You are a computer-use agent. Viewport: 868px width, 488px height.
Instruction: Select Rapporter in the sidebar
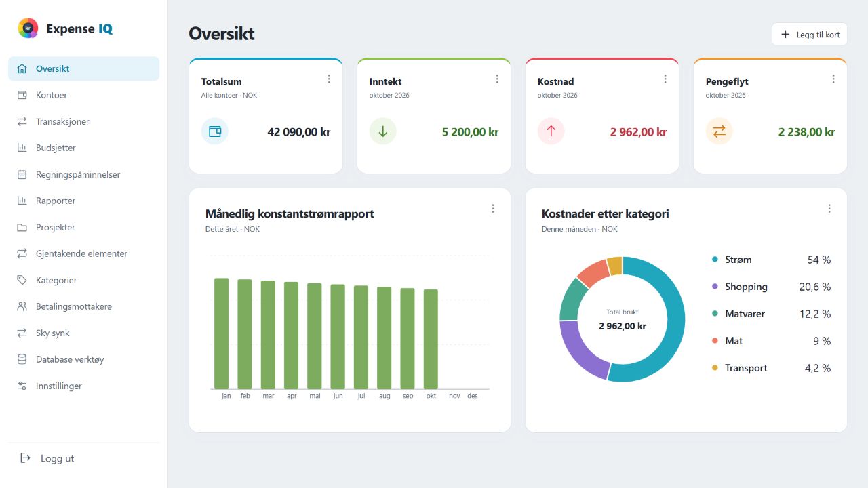coord(84,201)
